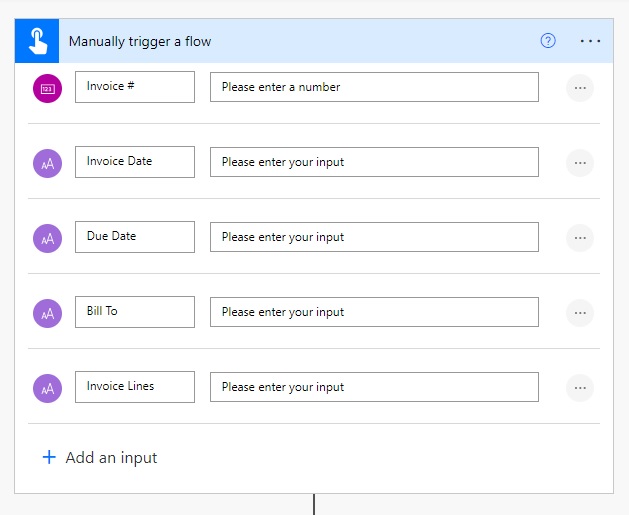Click the plus icon next to Add an input

point(49,457)
